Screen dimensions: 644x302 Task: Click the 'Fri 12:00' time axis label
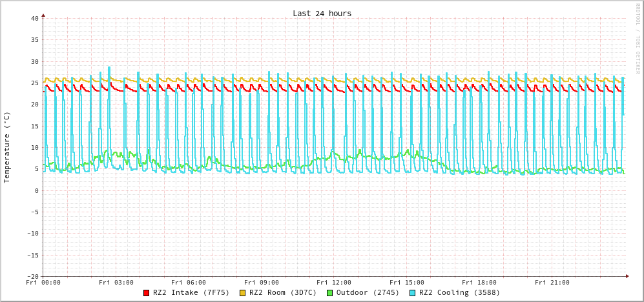335,282
